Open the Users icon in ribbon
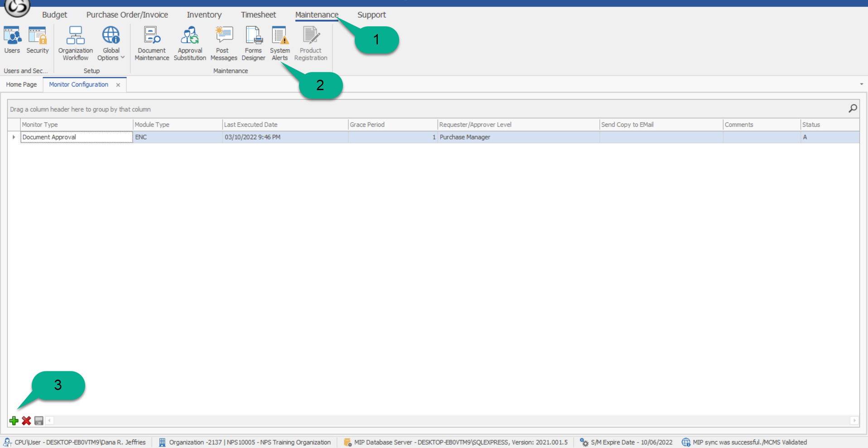 12,40
